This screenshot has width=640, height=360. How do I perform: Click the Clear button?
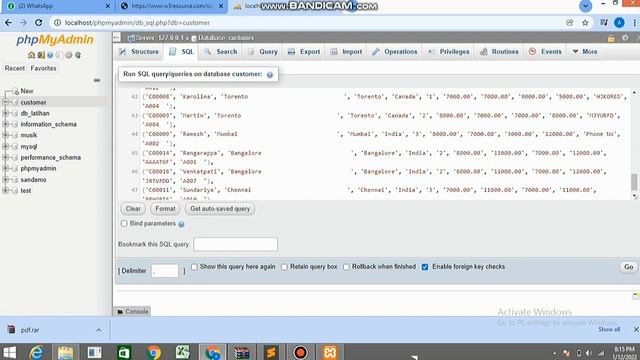click(133, 209)
